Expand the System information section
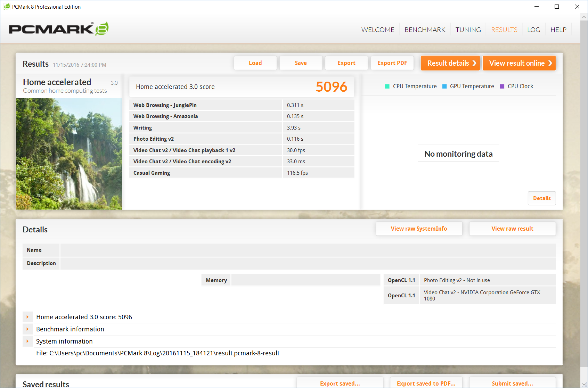This screenshot has height=388, width=588. click(27, 341)
